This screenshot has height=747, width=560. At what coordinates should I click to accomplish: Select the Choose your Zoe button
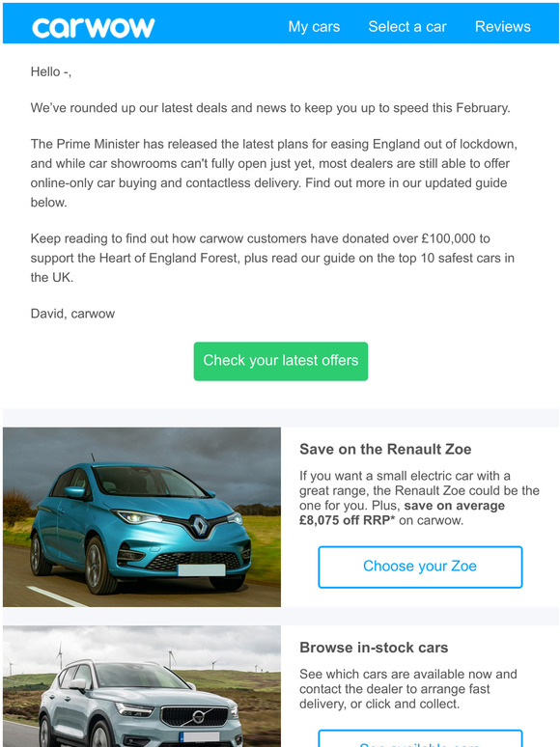click(420, 567)
